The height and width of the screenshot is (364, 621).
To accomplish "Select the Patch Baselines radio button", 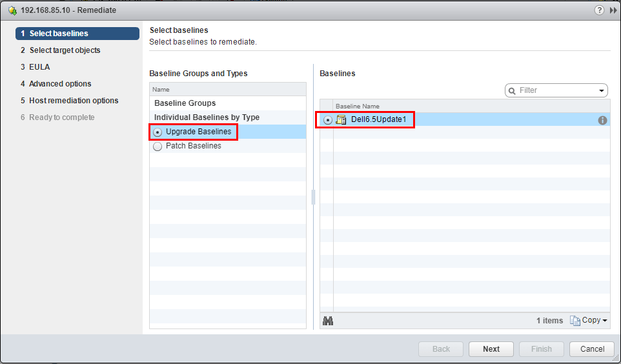I will pyautogui.click(x=158, y=147).
